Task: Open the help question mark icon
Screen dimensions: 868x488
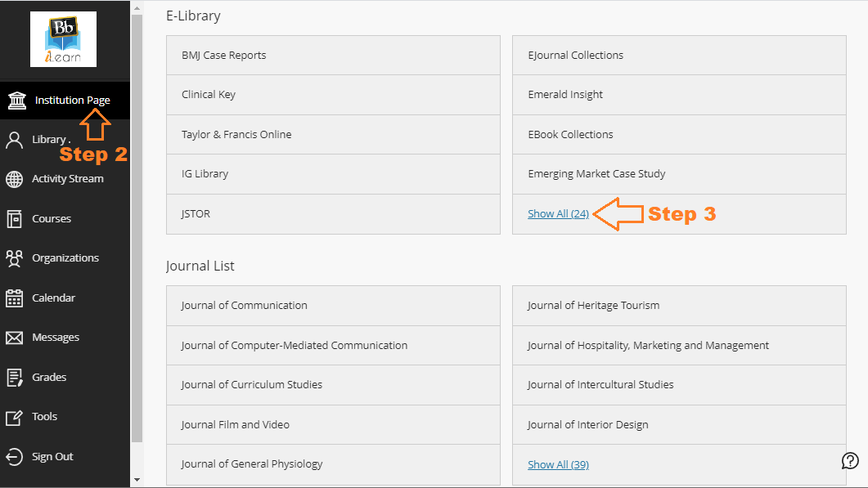Action: (849, 460)
